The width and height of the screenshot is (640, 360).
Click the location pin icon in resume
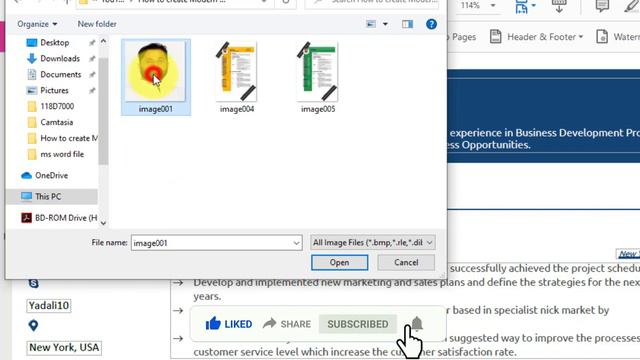tap(33, 326)
